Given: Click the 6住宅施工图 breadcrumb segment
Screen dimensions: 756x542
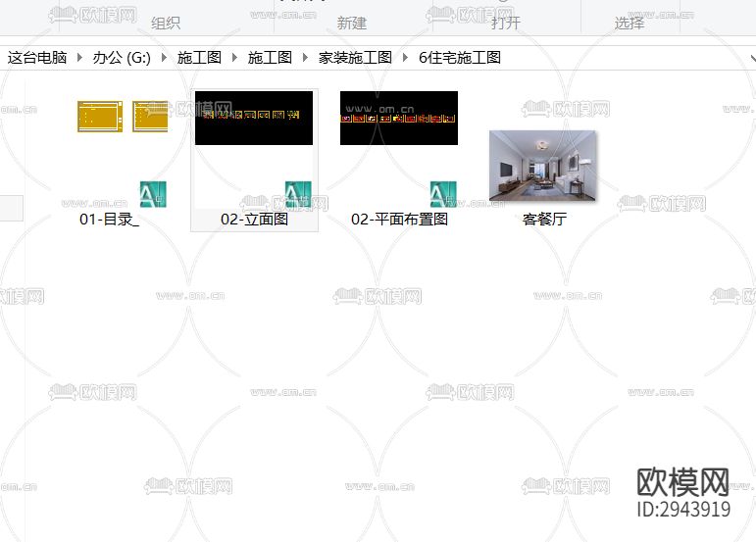Looking at the screenshot, I should coord(460,58).
